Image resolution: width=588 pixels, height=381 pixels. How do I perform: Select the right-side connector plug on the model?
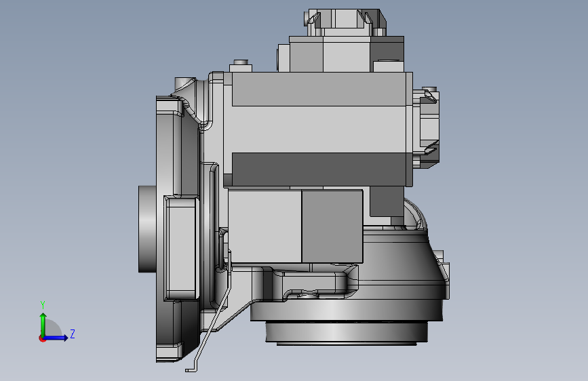427,127
